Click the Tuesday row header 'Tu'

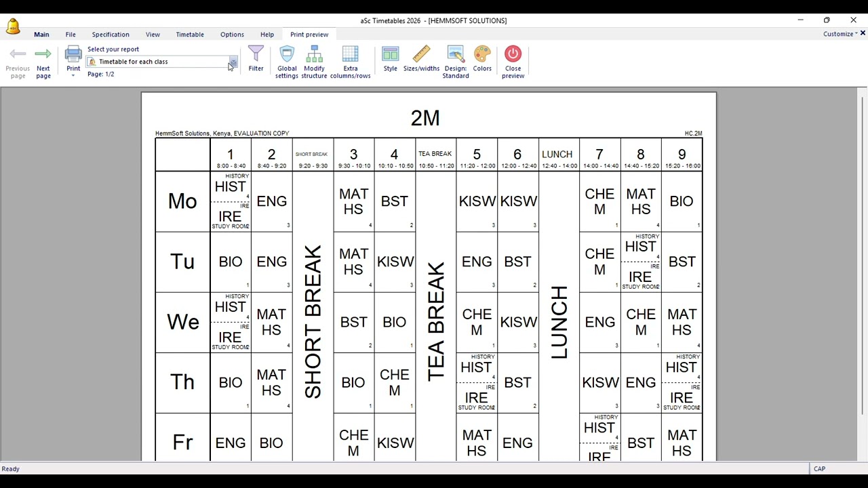(x=182, y=262)
